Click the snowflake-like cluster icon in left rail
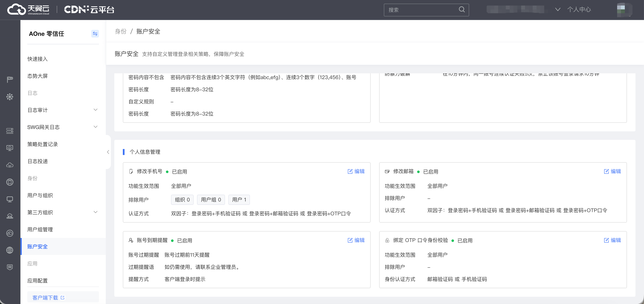The image size is (644, 304). point(10,97)
